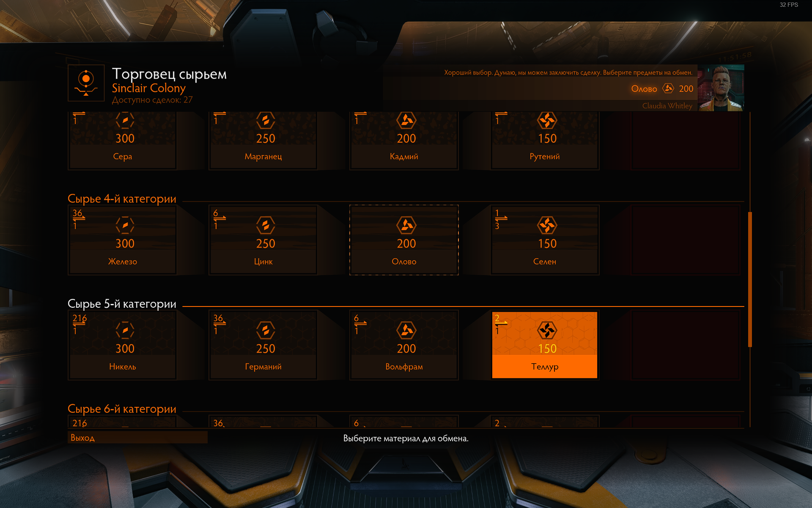
Task: Pick the Железо material tile
Action: (x=123, y=240)
